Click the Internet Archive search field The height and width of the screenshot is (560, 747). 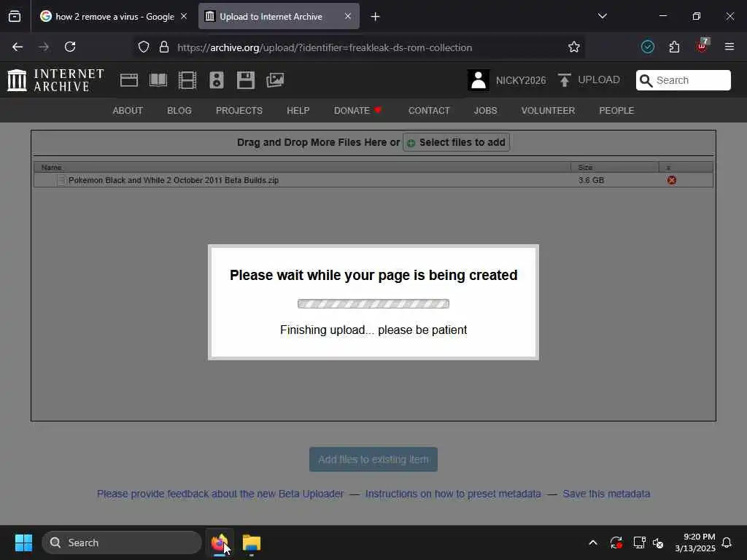pyautogui.click(x=683, y=80)
